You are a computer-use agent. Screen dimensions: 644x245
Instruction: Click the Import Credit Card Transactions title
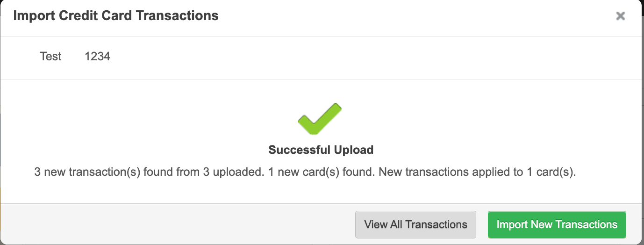(116, 16)
